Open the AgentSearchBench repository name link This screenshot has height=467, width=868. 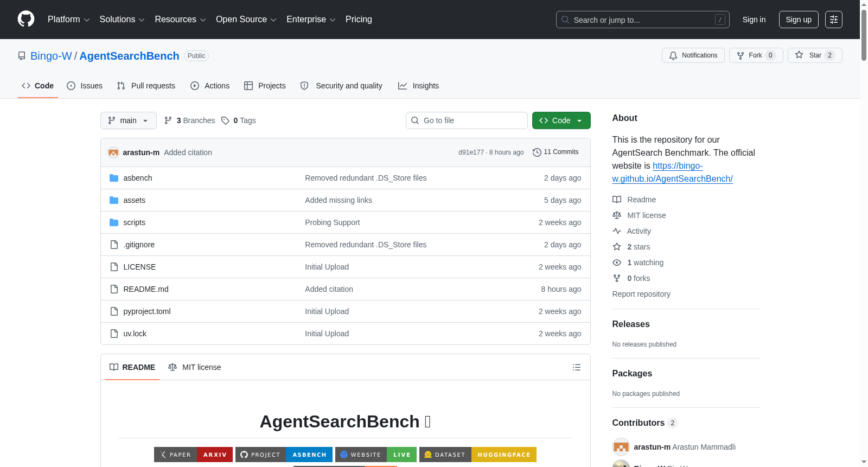point(129,56)
